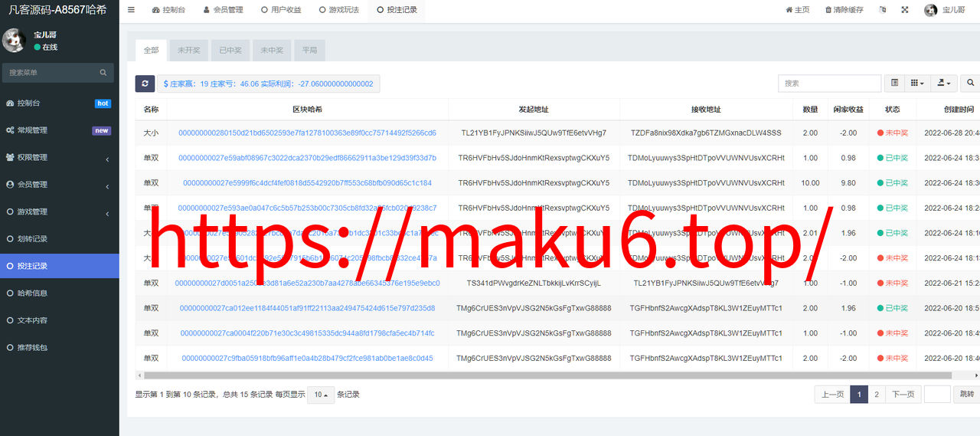The width and height of the screenshot is (980, 436).
Task: Click user avatar in top right
Action: (x=931, y=10)
